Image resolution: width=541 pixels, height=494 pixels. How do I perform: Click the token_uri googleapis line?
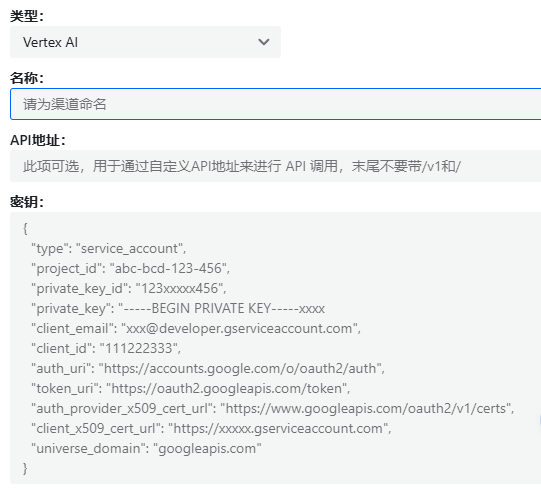191,388
